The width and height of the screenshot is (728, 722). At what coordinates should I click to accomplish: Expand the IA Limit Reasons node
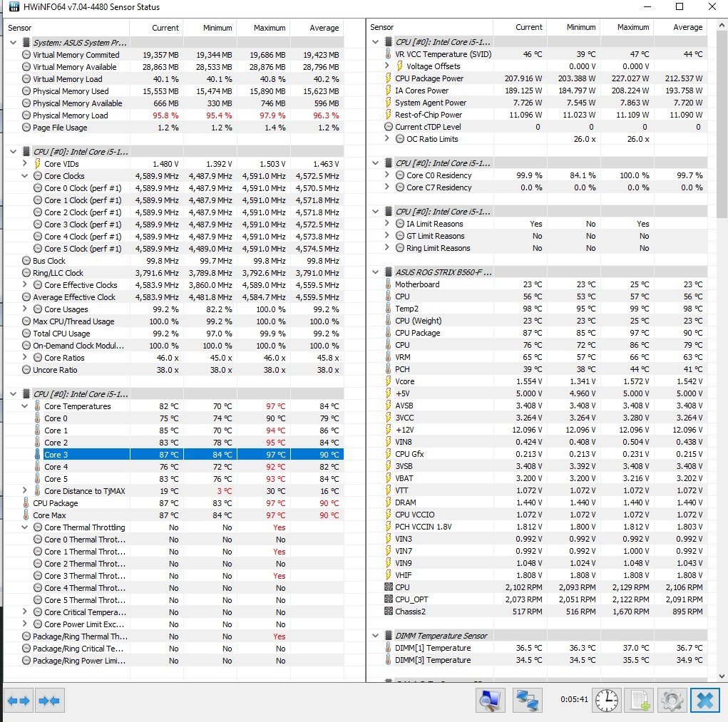point(386,223)
